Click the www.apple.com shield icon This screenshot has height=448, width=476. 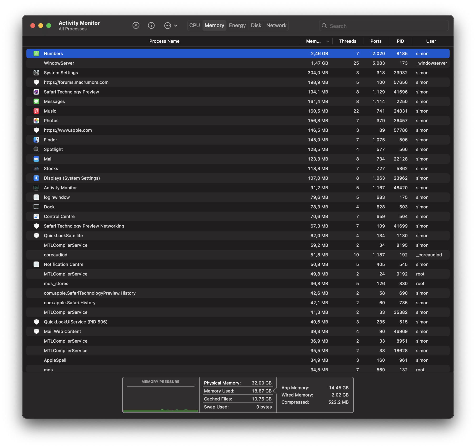pyautogui.click(x=36, y=130)
